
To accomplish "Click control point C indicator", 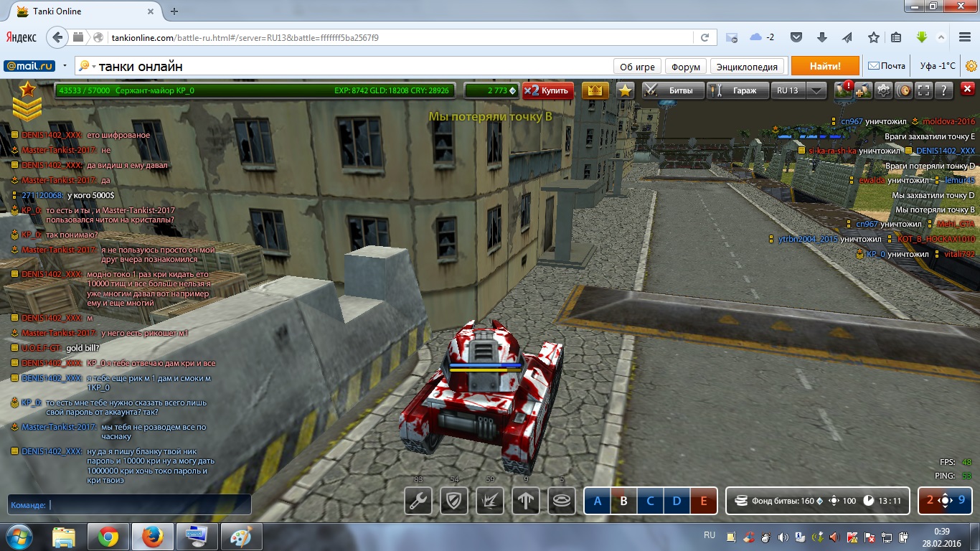I will [x=651, y=501].
